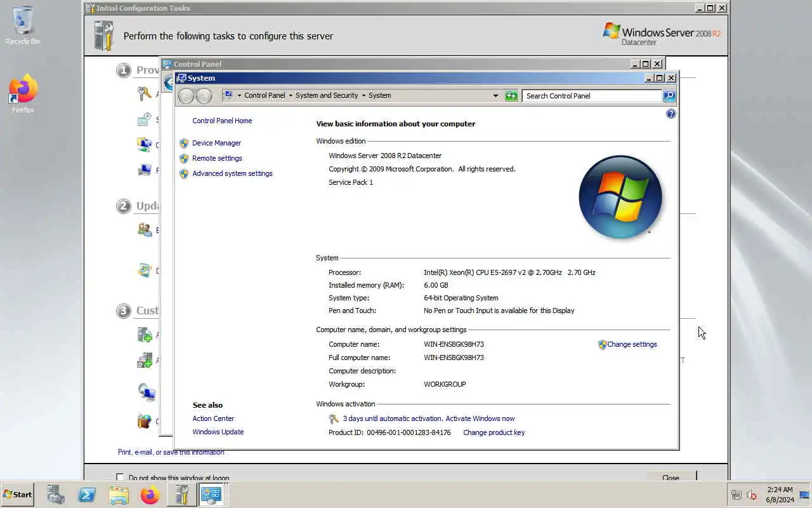Viewport: 812px width, 508px height.
Task: Click the Change settings link
Action: 632,345
